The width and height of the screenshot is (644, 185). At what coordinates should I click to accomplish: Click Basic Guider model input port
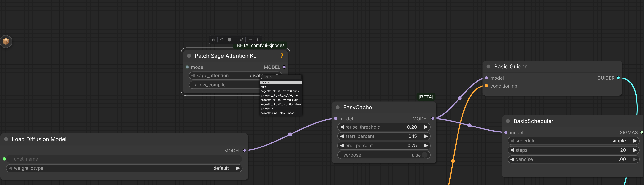(487, 78)
